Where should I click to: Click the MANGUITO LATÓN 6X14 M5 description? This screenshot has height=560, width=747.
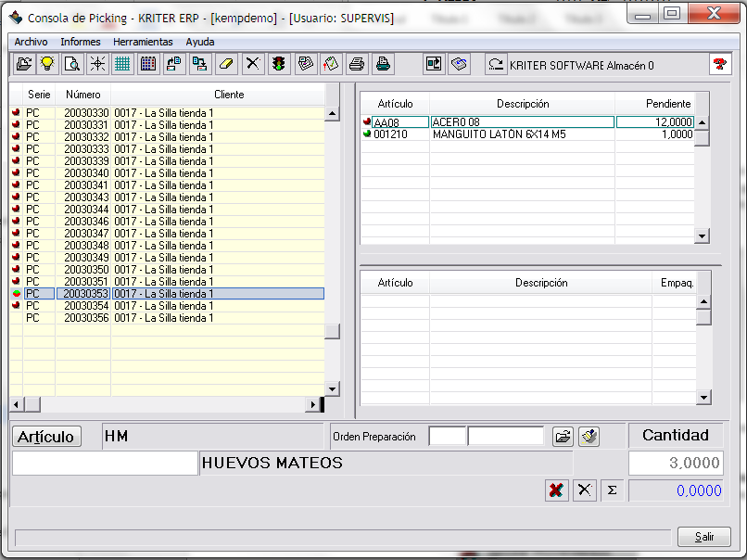pyautogui.click(x=500, y=134)
